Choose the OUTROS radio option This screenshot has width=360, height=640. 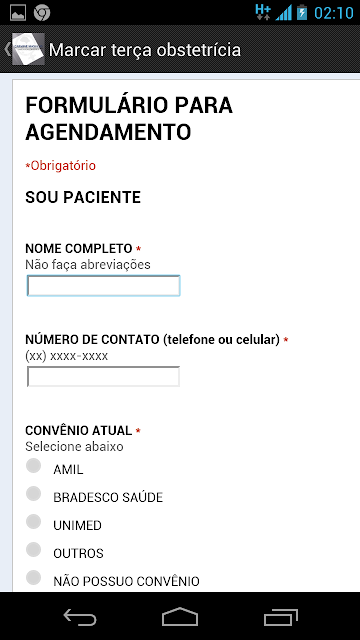click(33, 549)
